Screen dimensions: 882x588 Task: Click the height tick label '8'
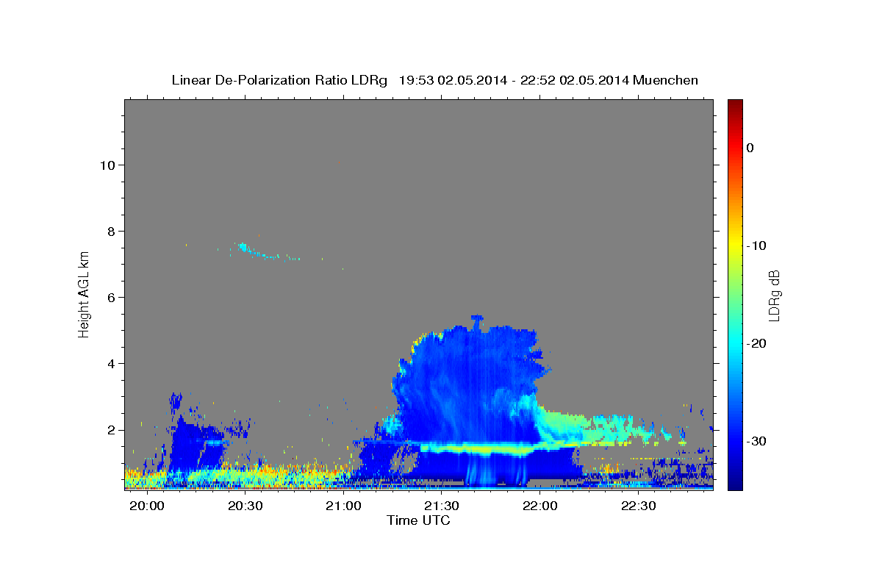point(110,231)
